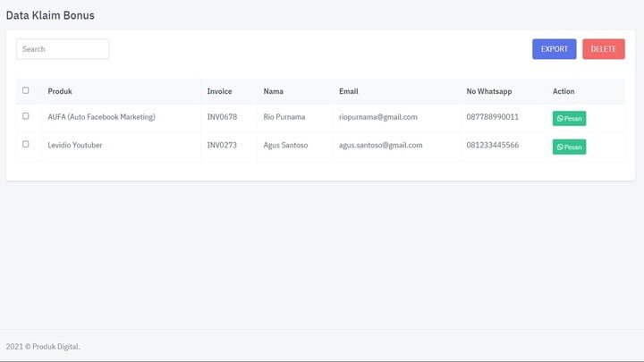
Task: Click invoice number INV0273
Action: pyautogui.click(x=222, y=145)
